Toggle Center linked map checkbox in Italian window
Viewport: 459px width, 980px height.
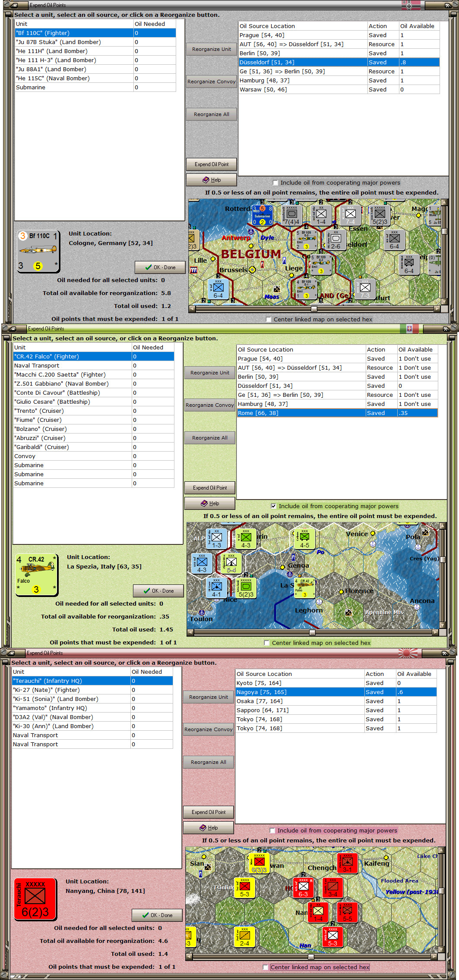(x=267, y=643)
